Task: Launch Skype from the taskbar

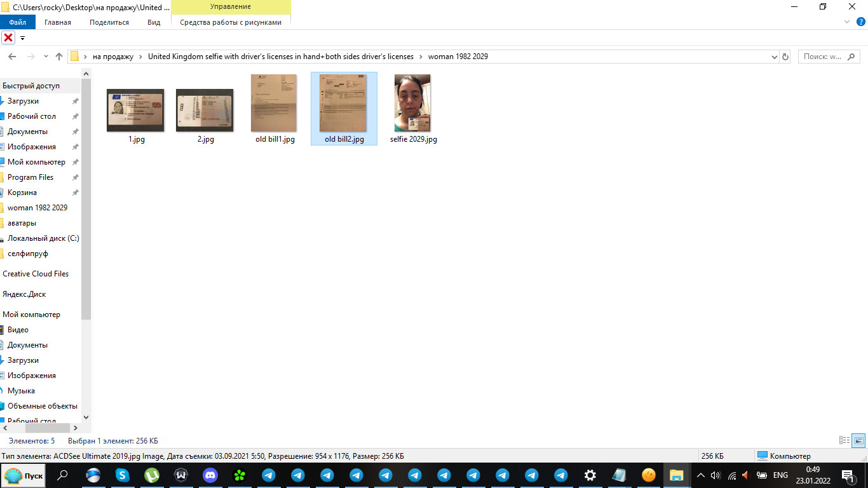Action: click(x=122, y=475)
